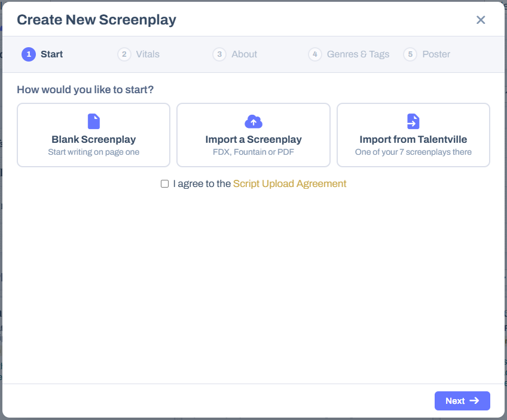Jump to the Poster step

(427, 54)
